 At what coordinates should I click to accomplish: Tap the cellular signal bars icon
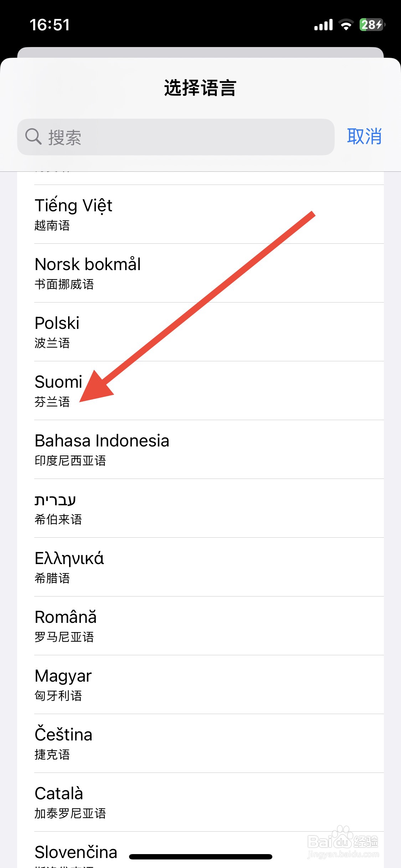(323, 25)
